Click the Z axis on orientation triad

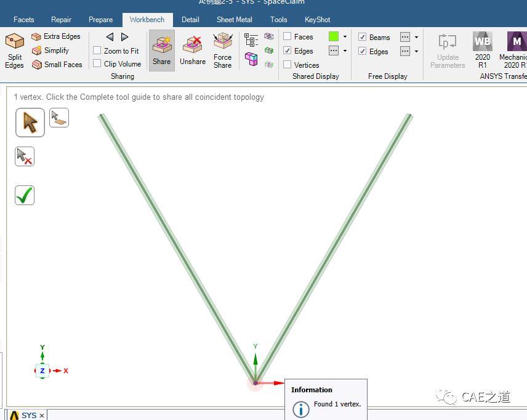[42, 371]
